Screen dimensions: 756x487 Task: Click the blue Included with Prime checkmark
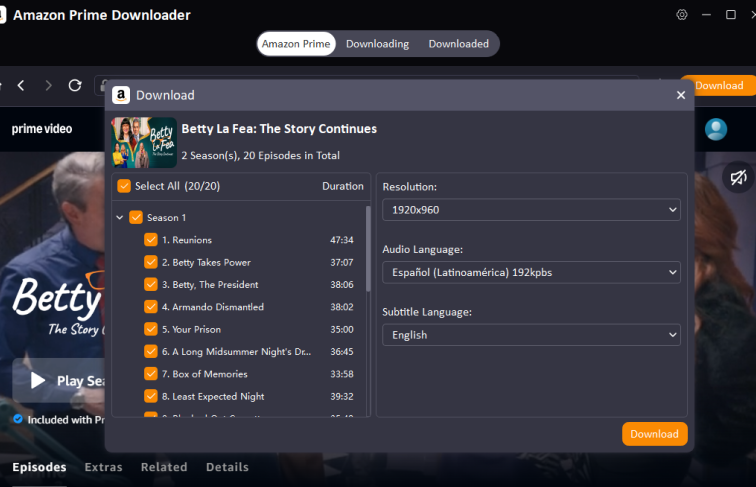pyautogui.click(x=18, y=419)
